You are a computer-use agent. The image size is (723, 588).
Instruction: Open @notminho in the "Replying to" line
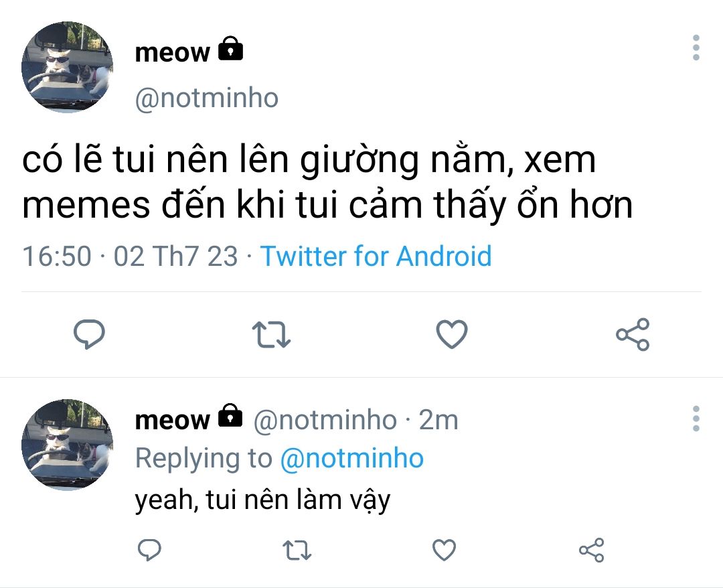[351, 459]
